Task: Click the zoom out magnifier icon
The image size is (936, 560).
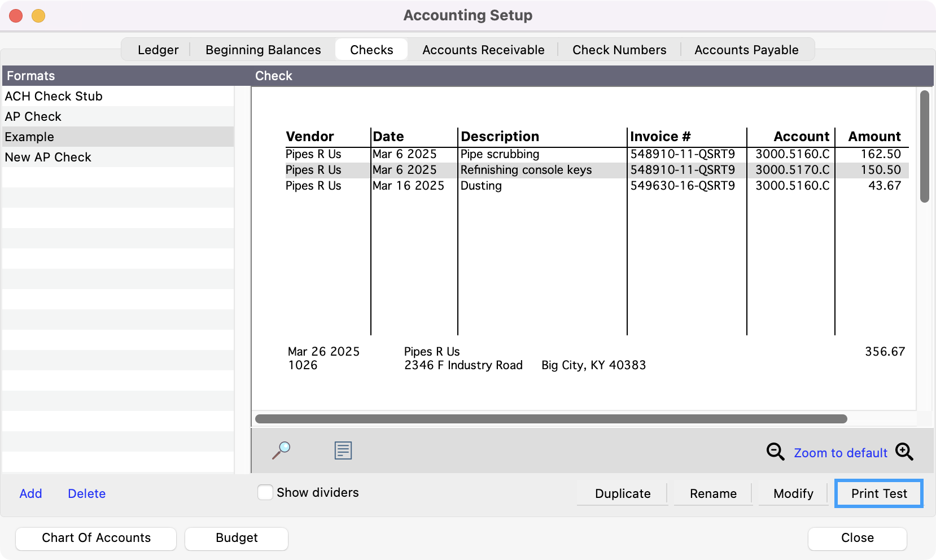Action: coord(775,452)
